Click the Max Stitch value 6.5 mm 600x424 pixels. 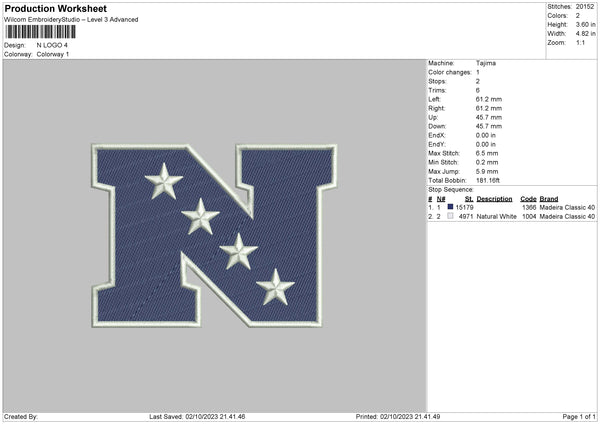487,153
